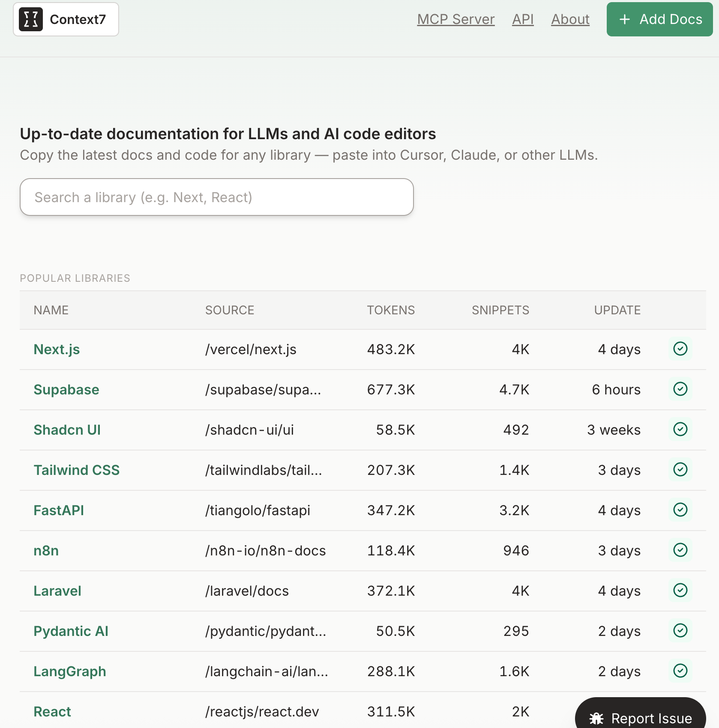The height and width of the screenshot is (728, 719).
Task: Click the /shadcn-ui/ui source cell
Action: click(250, 430)
